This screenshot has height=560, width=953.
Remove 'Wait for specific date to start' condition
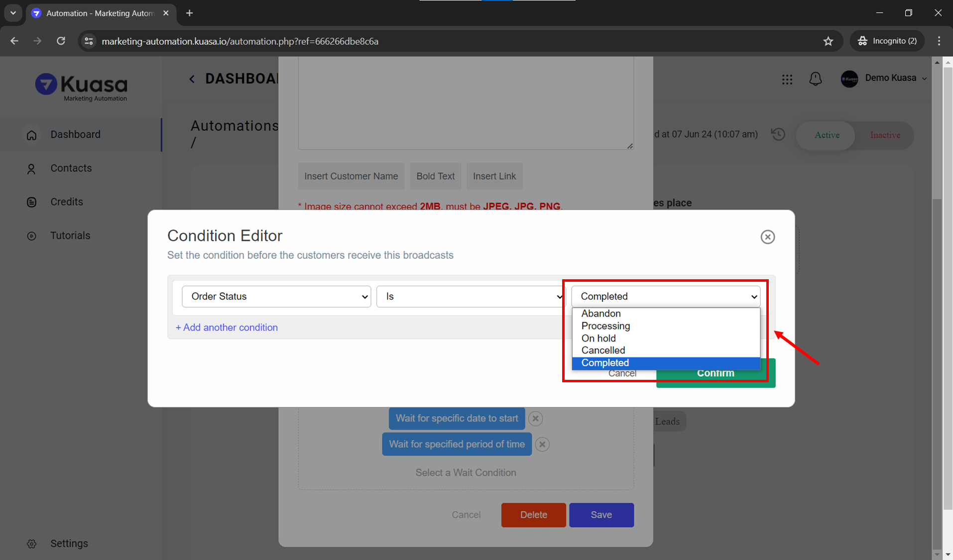pos(535,419)
